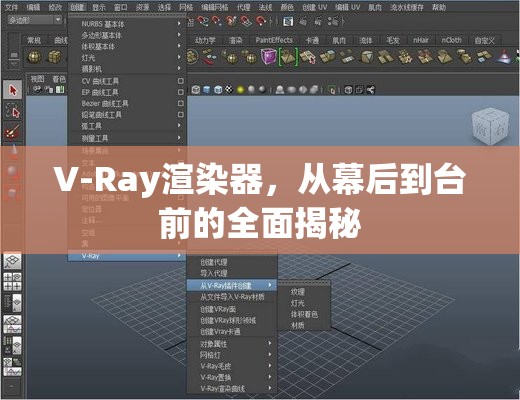
Task: Choose 导入代理 in V-Ray menu
Action: pos(232,273)
